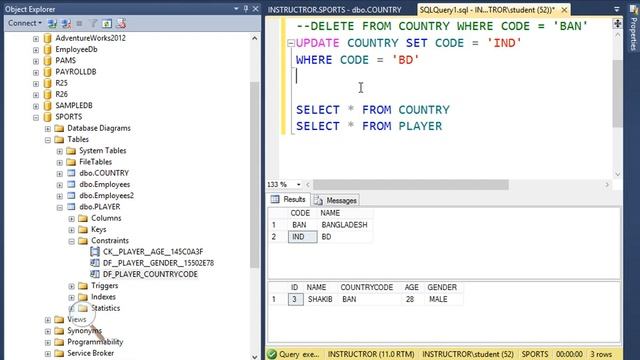Click the query editor vertical scrollbar thumb
The image size is (640, 360).
click(x=618, y=94)
